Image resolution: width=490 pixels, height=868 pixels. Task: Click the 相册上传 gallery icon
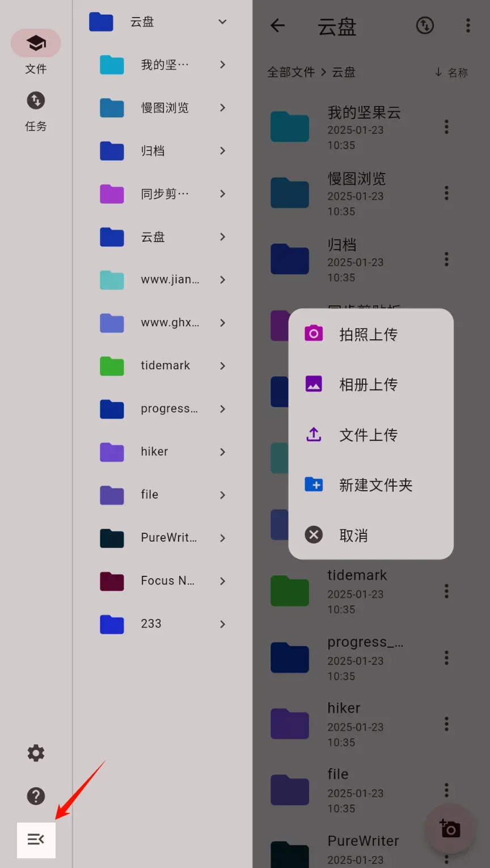314,384
